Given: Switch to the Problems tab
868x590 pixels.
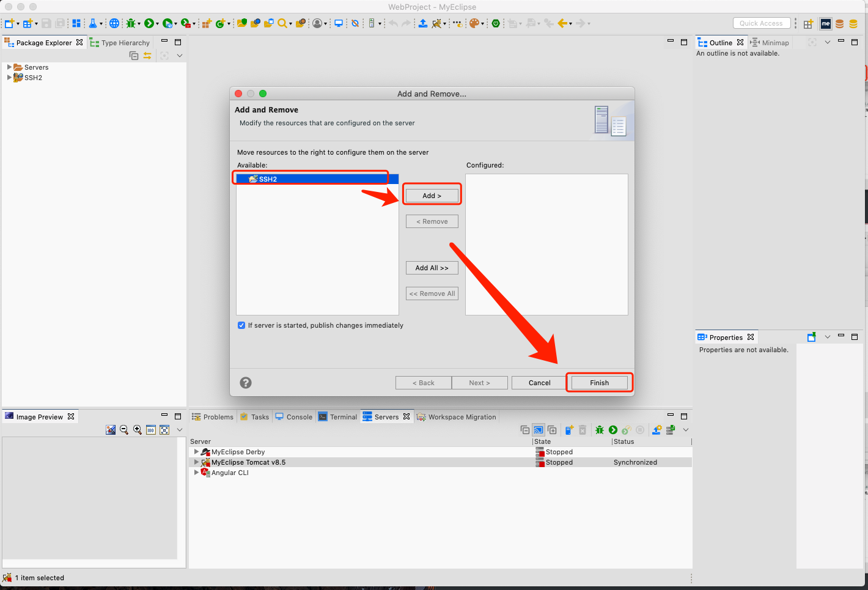Looking at the screenshot, I should click(213, 417).
